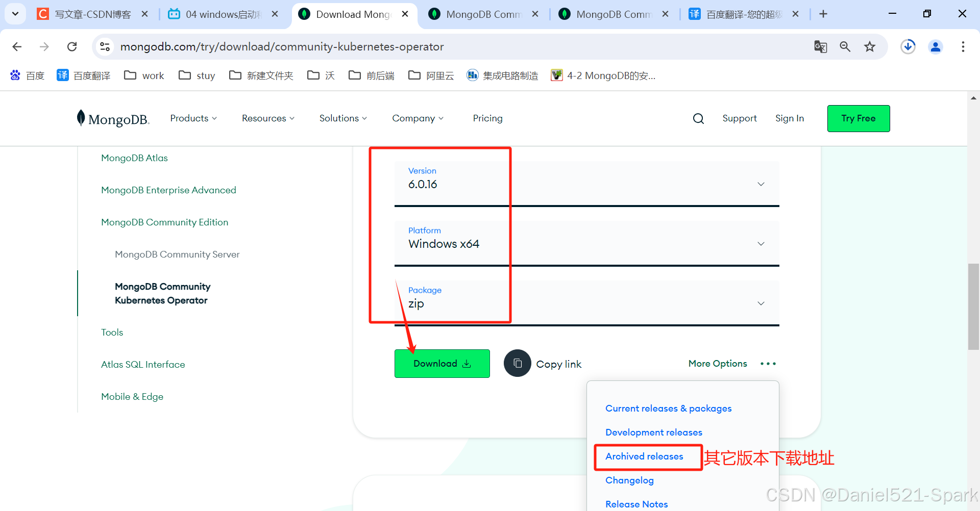Close the 写文章-CSDN博客 tab
980x511 pixels.
pos(145,14)
